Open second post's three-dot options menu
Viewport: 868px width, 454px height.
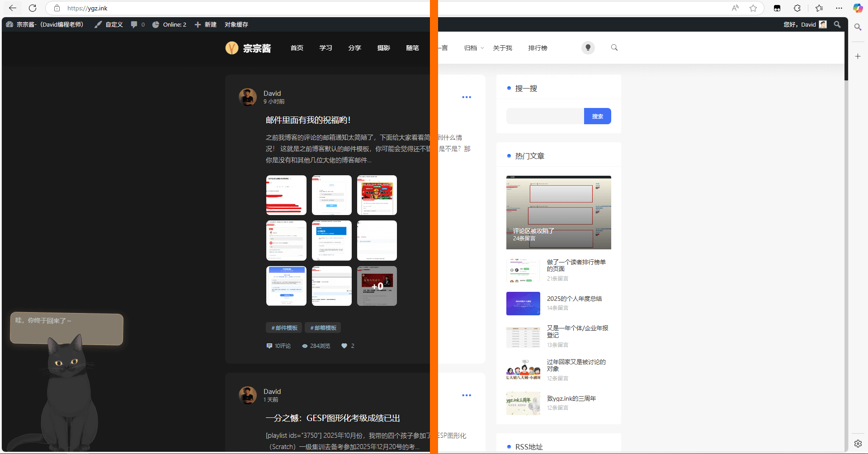[467, 395]
